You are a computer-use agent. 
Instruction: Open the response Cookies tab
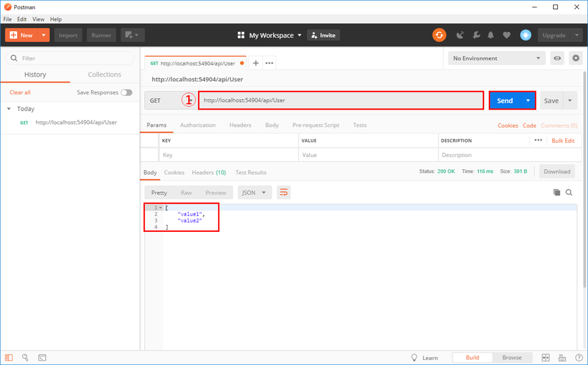point(174,172)
